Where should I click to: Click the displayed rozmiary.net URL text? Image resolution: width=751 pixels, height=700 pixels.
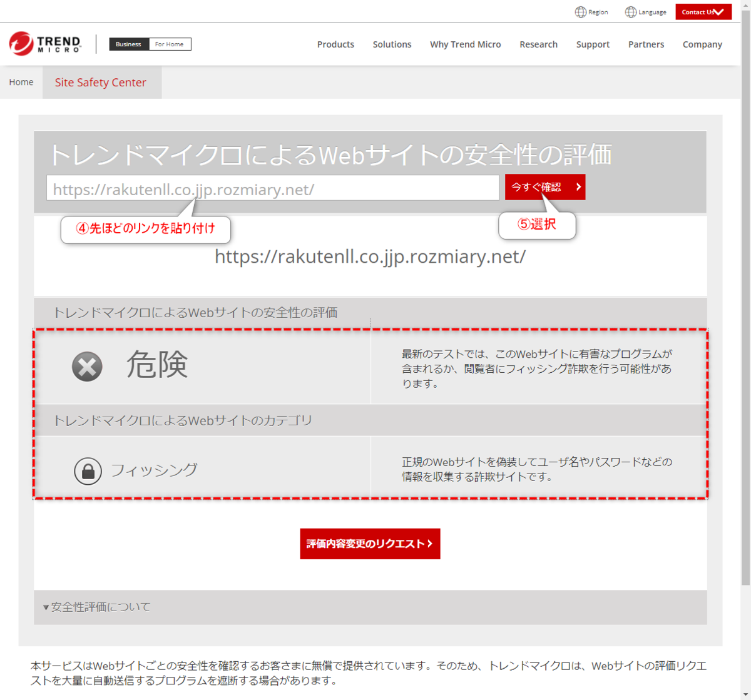pyautogui.click(x=370, y=256)
